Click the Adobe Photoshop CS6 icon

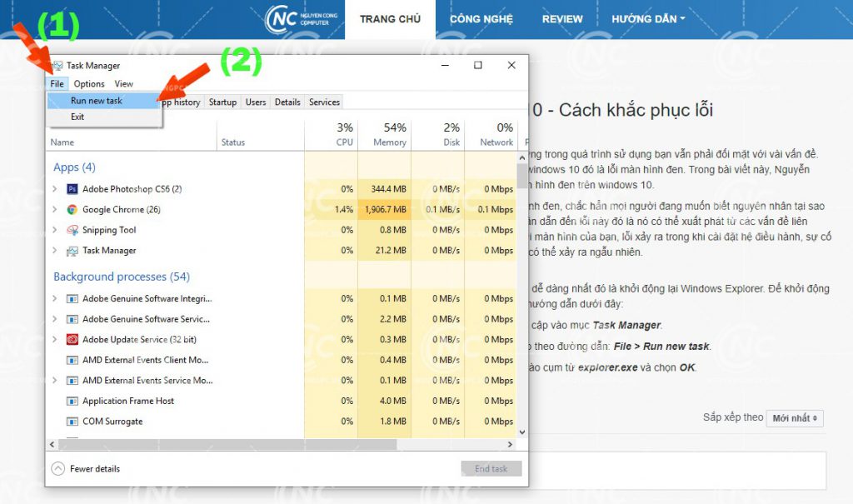click(x=72, y=189)
